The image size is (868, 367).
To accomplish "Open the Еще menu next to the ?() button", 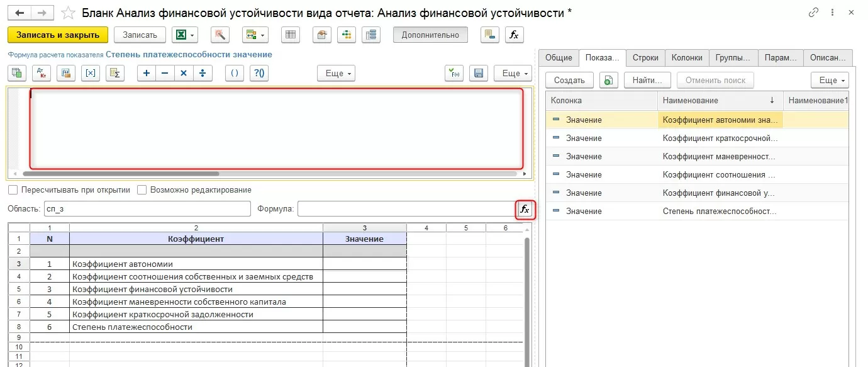I will 336,73.
